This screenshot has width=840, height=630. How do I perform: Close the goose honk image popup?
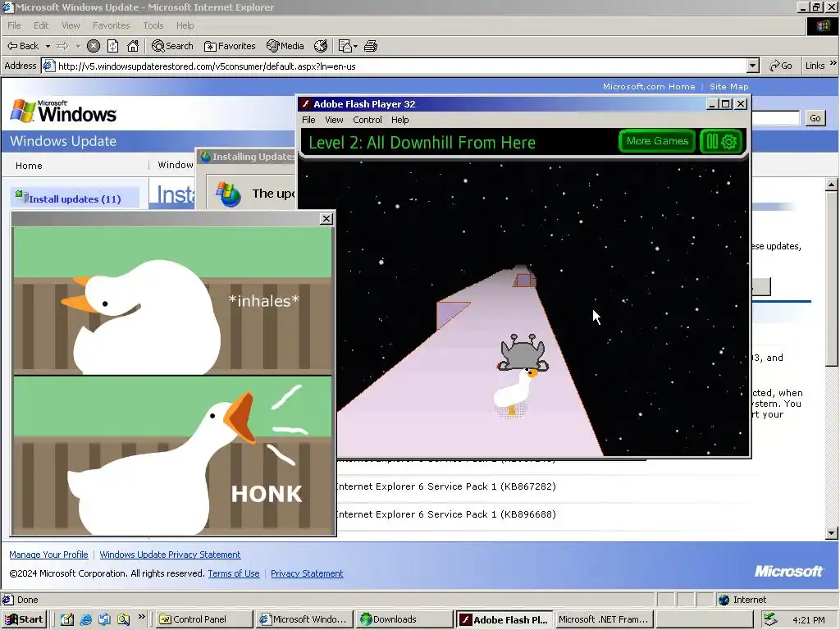[326, 218]
